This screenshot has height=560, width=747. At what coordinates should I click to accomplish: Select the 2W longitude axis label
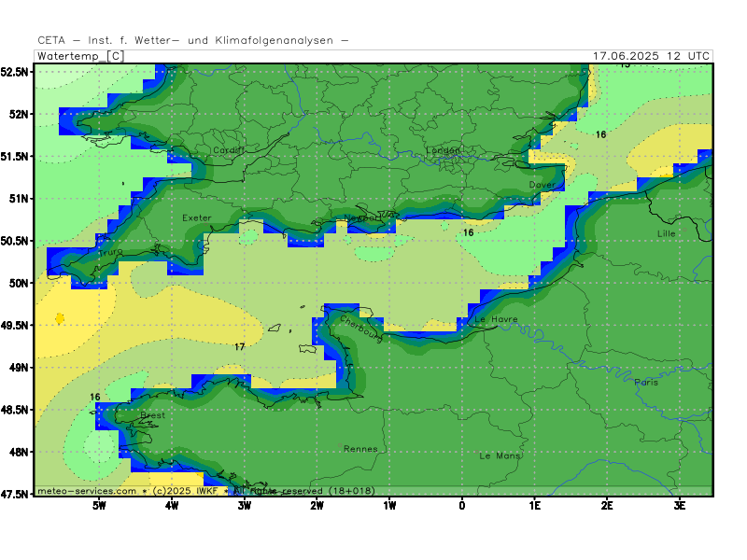(317, 506)
